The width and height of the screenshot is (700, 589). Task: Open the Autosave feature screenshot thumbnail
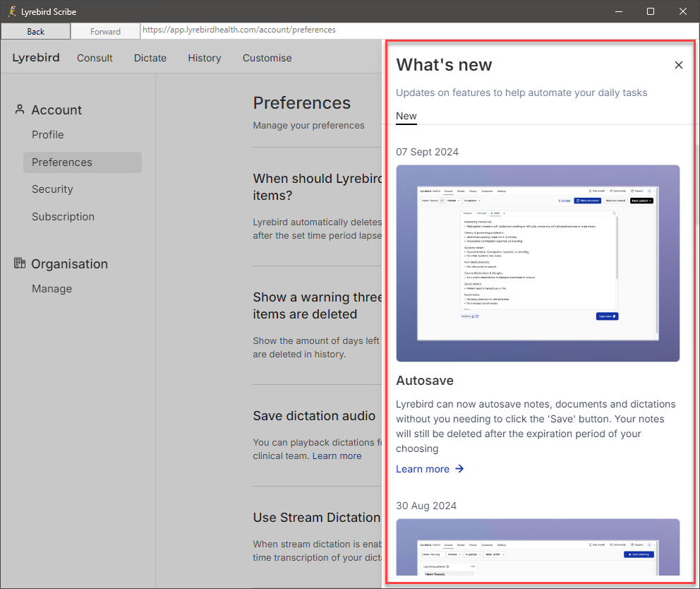pyautogui.click(x=538, y=263)
